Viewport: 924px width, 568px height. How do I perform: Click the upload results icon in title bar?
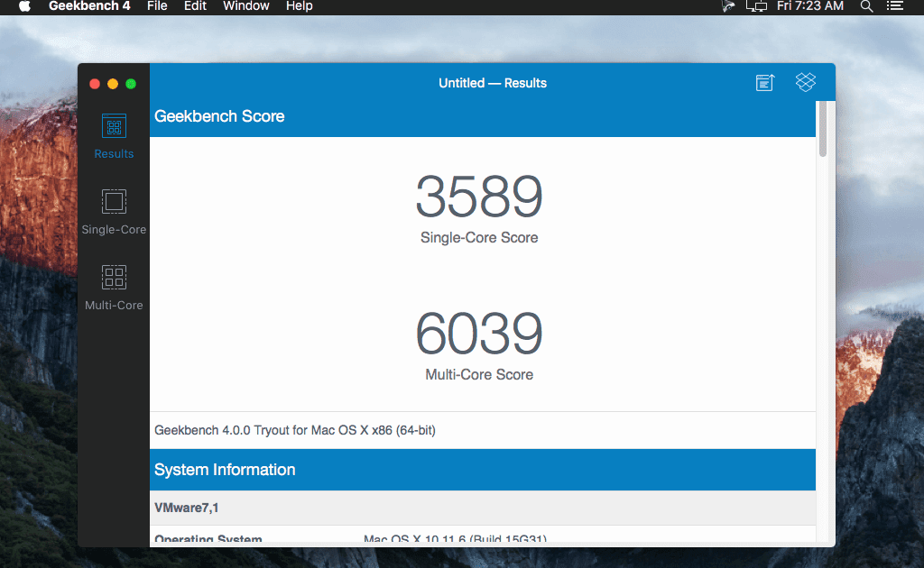pos(765,82)
